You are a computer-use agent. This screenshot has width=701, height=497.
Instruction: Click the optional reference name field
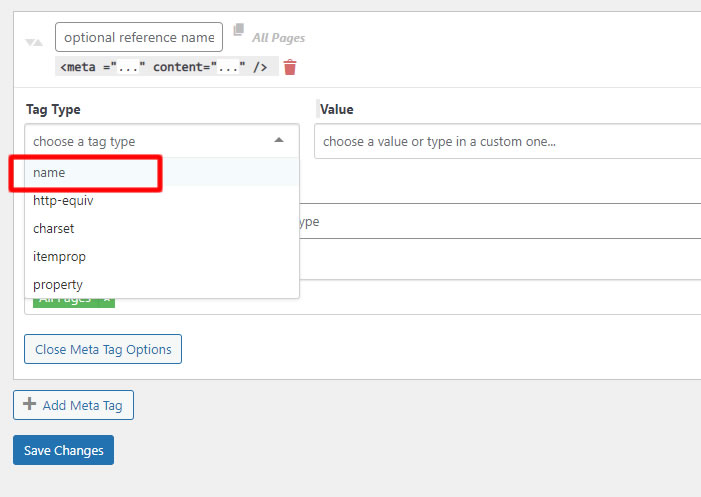[x=139, y=37]
